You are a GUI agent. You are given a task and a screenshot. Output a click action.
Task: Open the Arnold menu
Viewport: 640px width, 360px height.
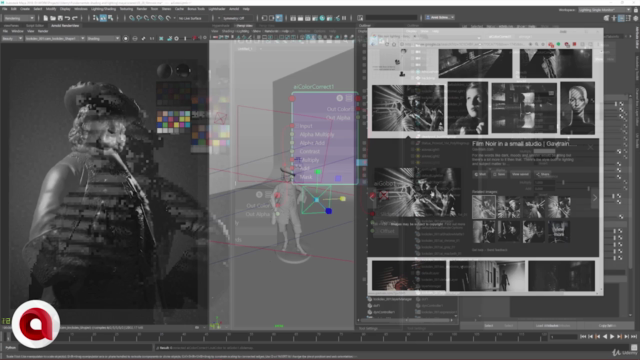coord(234,9)
